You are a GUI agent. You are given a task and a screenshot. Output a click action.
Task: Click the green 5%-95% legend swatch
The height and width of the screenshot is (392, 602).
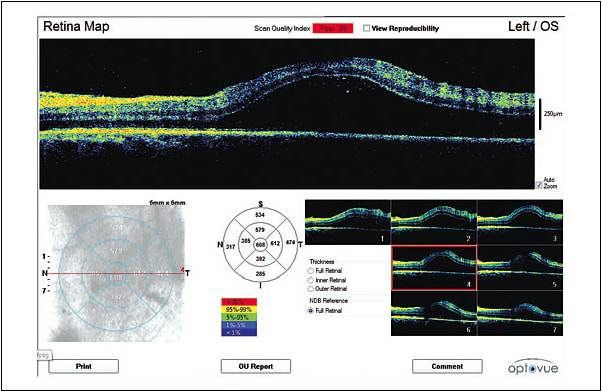pos(239,317)
